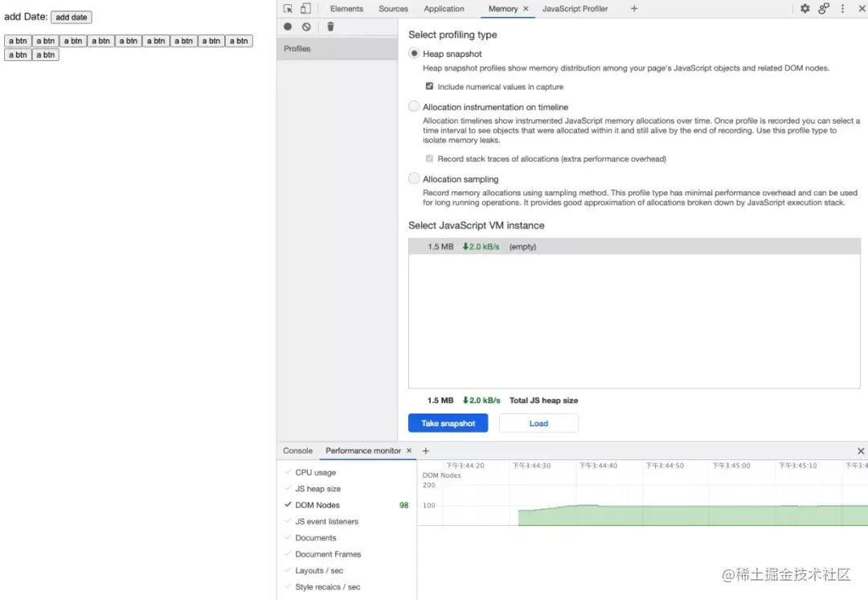Add a new DevTools tab with plus icon
Screen dimensions: 868x600
pos(634,8)
